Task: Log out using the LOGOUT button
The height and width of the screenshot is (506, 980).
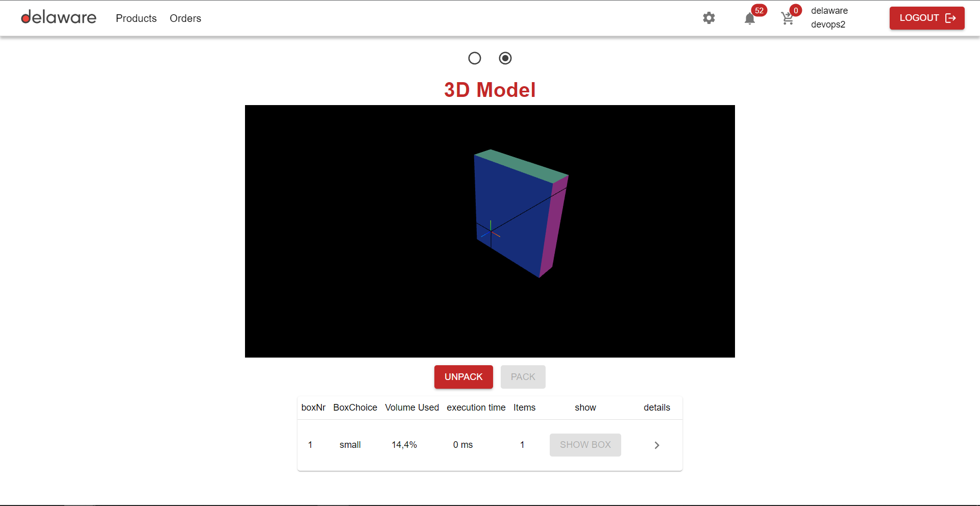Action: click(926, 18)
